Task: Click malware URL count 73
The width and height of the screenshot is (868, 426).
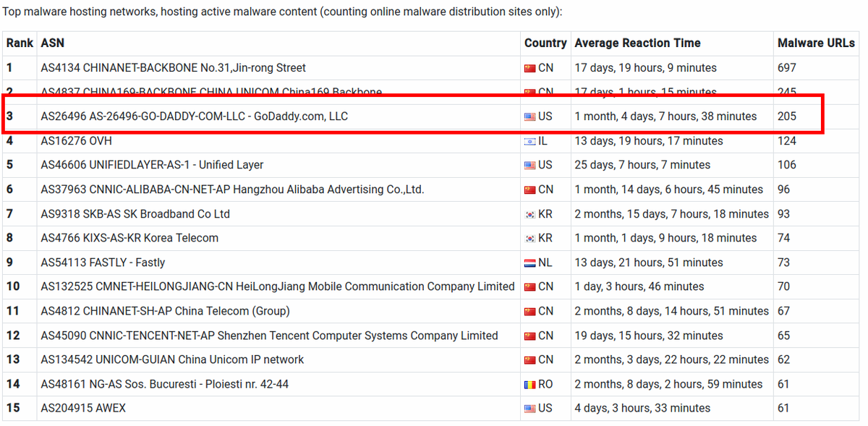Action: (x=784, y=263)
